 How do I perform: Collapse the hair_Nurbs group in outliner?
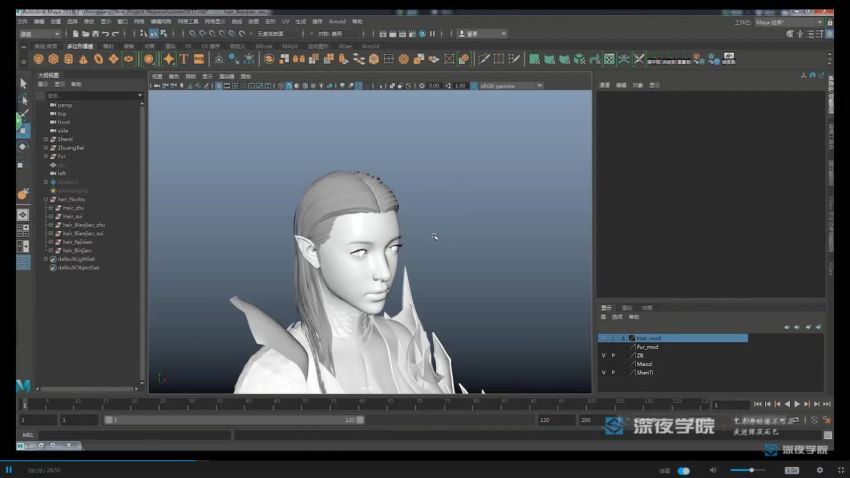point(46,199)
